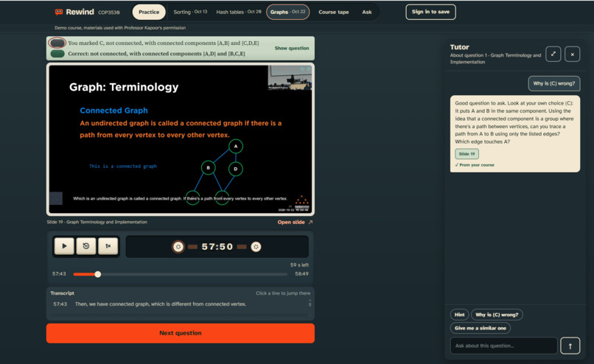Click the COP3530 course code
This screenshot has height=364, width=594.
click(109, 13)
